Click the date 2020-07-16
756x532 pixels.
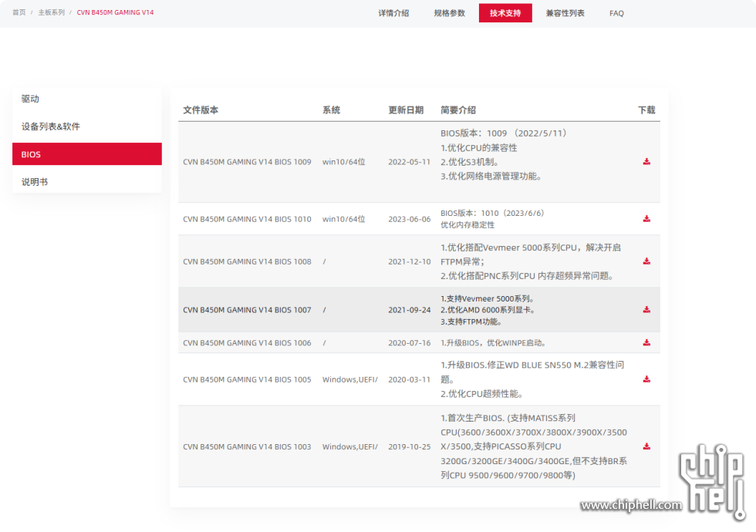(x=410, y=343)
